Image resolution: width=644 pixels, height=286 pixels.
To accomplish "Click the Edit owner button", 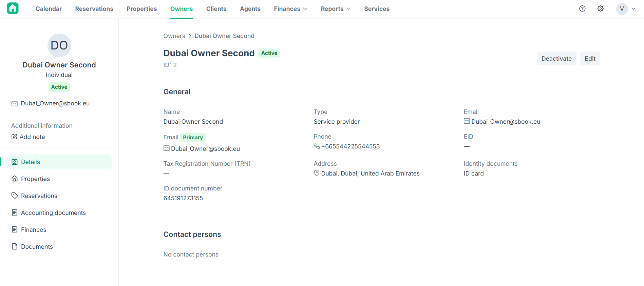I will pyautogui.click(x=590, y=59).
